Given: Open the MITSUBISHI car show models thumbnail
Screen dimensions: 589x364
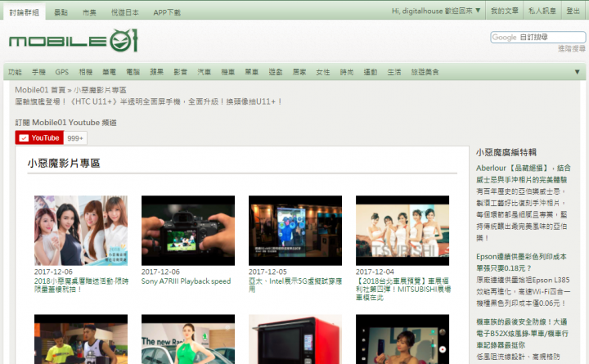Looking at the screenshot, I should point(402,231).
